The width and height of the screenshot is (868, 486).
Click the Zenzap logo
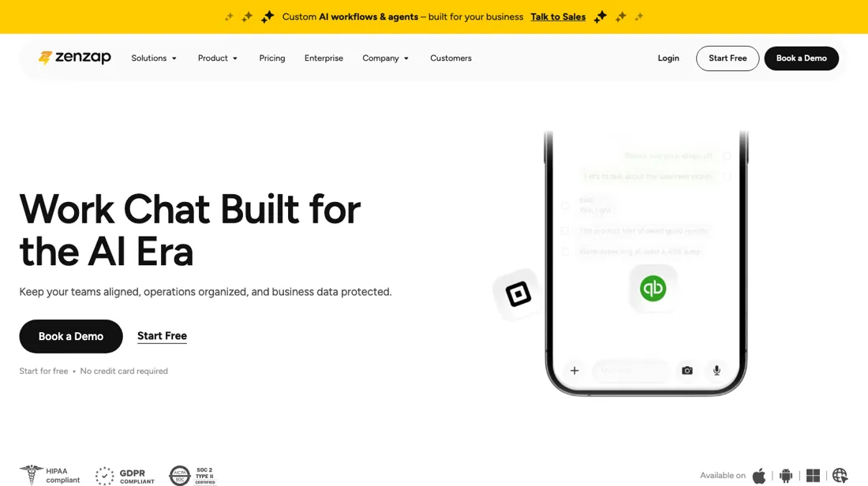pyautogui.click(x=75, y=58)
